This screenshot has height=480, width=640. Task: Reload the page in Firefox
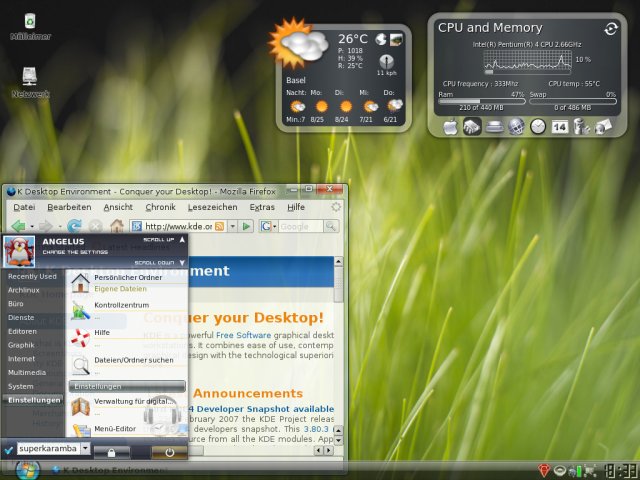pyautogui.click(x=74, y=226)
